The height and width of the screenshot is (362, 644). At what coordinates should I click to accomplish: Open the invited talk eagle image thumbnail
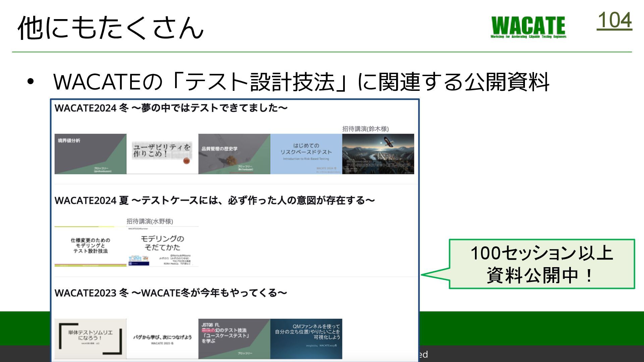(x=378, y=154)
